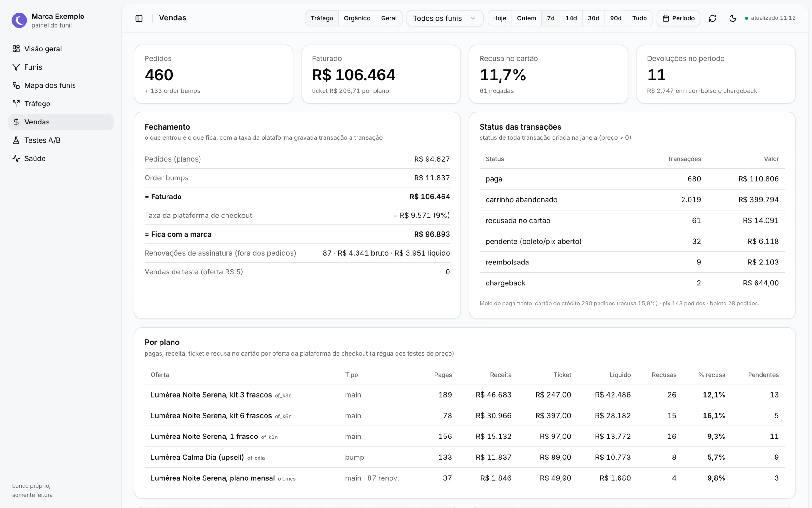The height and width of the screenshot is (508, 812).
Task: Click the Funis funnel icon
Action: pyautogui.click(x=16, y=67)
